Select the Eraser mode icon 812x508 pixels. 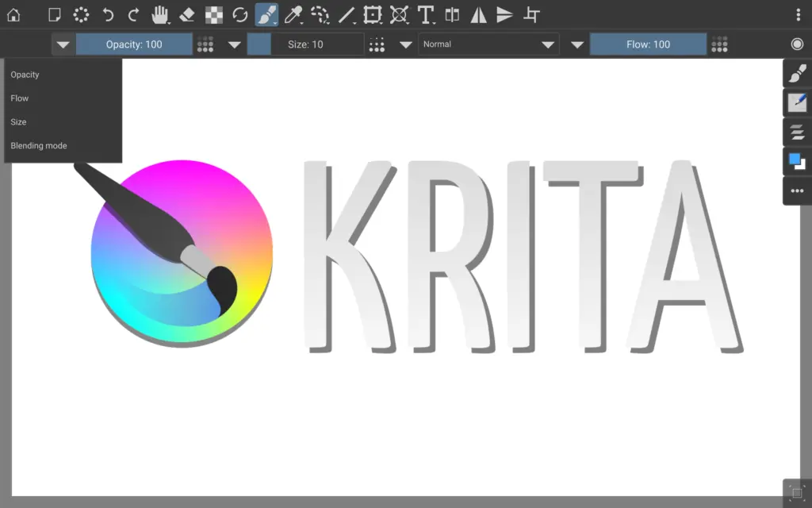click(x=187, y=14)
